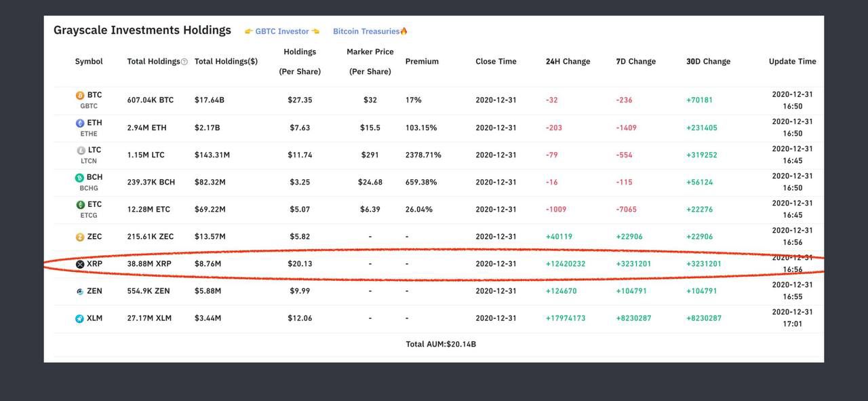Viewport: 868px width, 401px height.
Task: Select the LTCN ticker label
Action: pos(89,161)
